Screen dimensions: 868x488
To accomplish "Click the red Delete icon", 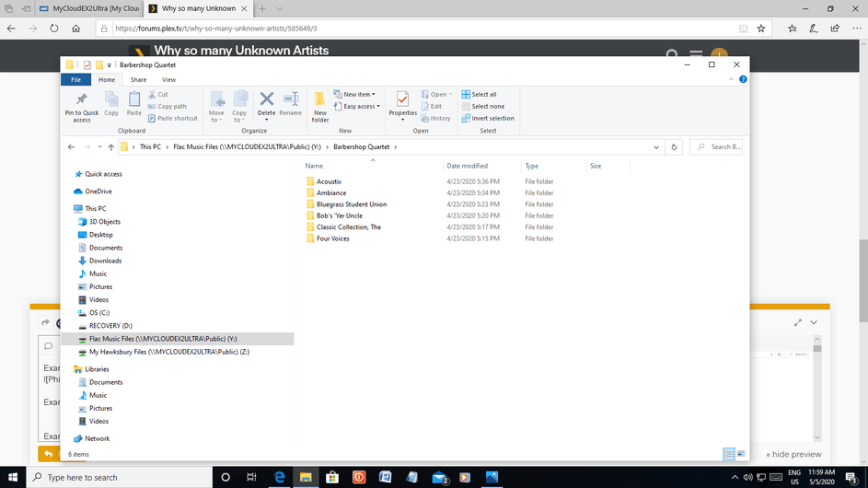I will [266, 99].
